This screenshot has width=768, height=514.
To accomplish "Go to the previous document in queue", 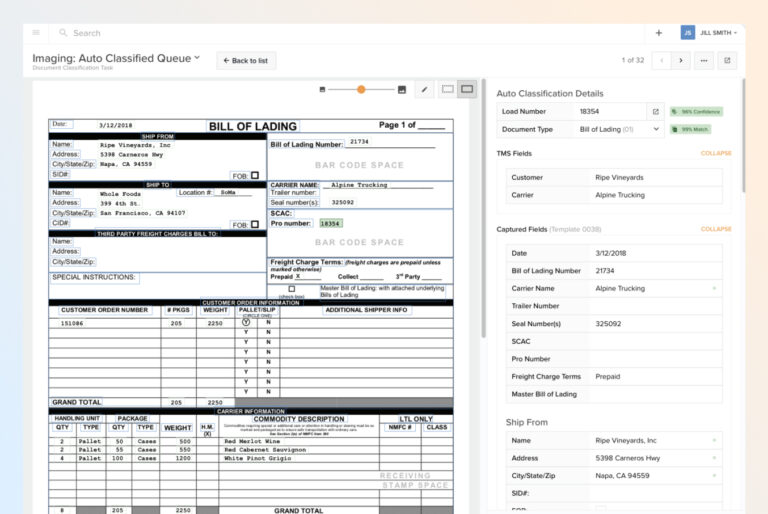I will coord(662,60).
